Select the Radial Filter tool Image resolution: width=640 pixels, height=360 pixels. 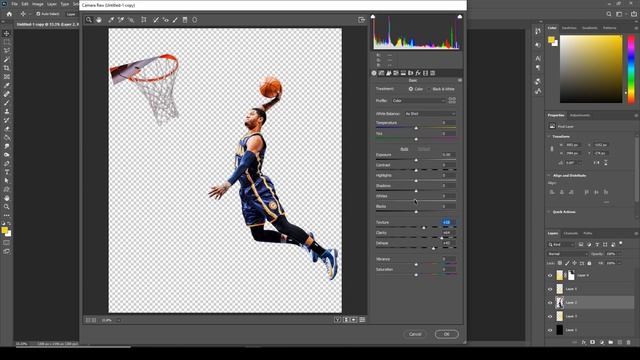195,20
